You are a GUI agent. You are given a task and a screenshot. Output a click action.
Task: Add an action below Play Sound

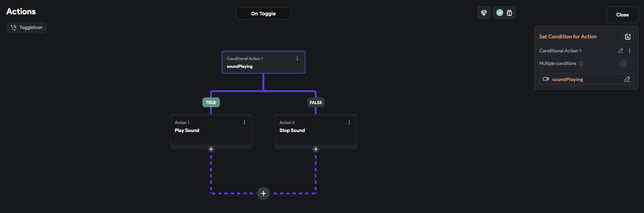pos(211,149)
